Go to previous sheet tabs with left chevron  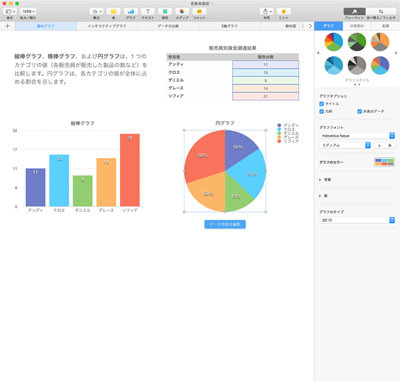303,26
